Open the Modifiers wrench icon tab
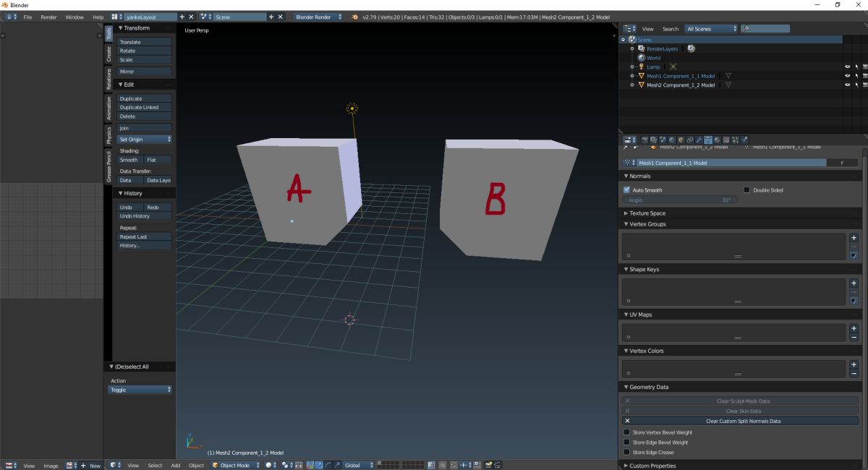 pos(699,140)
